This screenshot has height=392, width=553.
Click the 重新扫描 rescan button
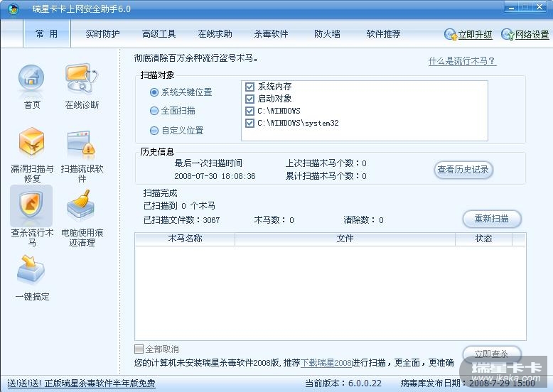point(492,219)
